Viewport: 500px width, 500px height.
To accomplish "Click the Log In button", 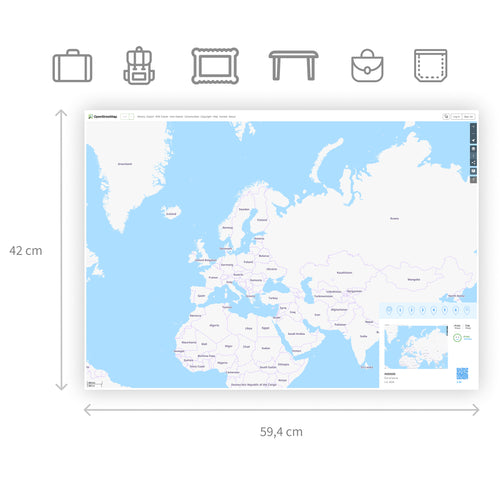I will (456, 117).
